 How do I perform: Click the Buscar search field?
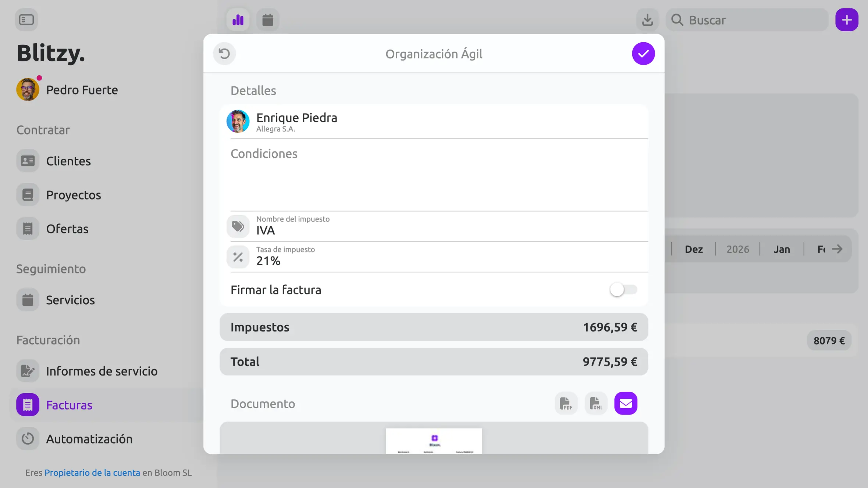[747, 20]
